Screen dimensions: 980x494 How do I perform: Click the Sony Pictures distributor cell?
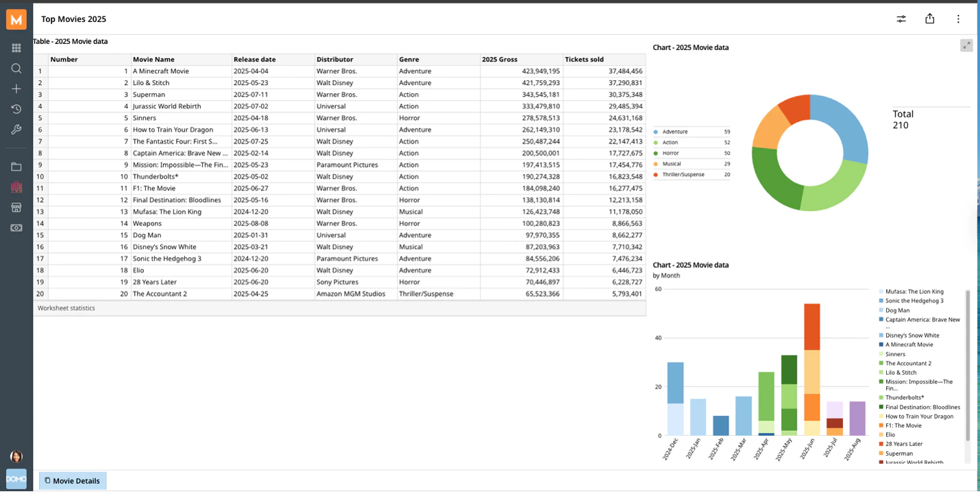[356, 282]
